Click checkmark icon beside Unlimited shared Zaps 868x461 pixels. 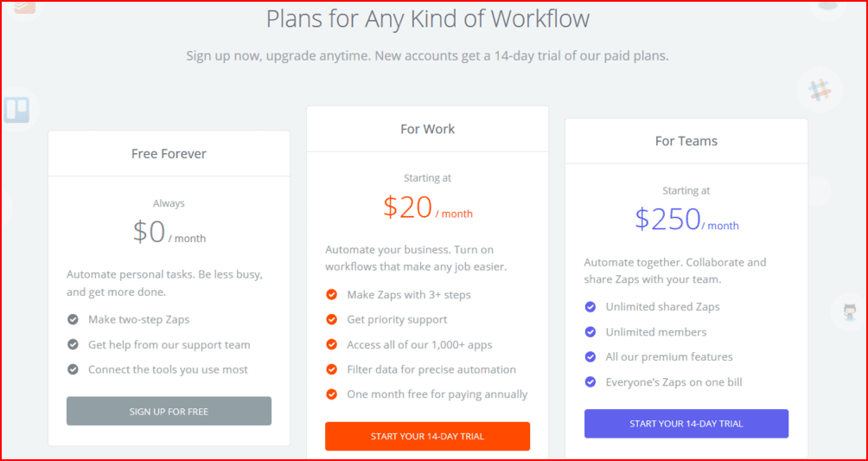pos(590,307)
